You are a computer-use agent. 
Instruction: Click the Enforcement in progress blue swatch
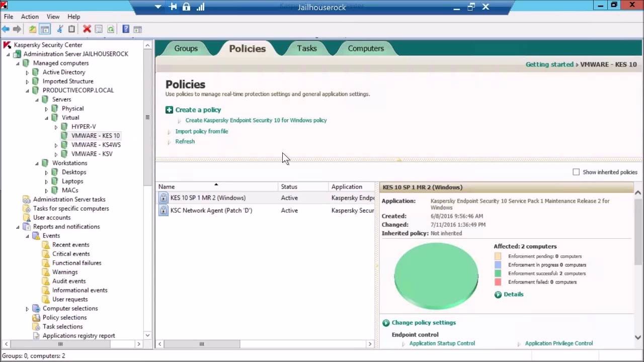coord(498,265)
